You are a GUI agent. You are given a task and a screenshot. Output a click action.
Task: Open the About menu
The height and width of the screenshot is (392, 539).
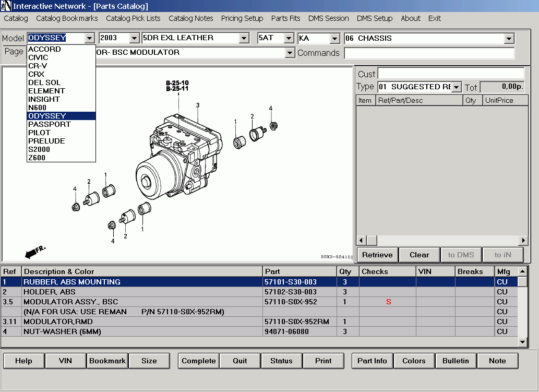pyautogui.click(x=411, y=18)
